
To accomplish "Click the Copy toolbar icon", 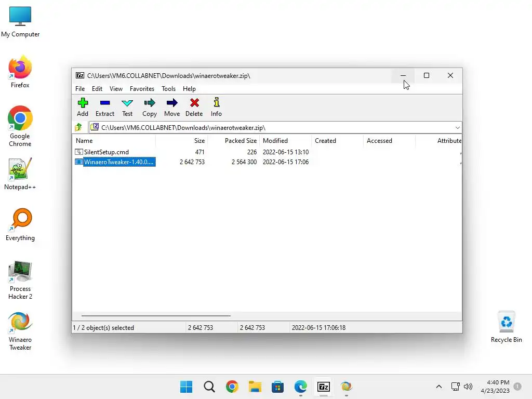I will pyautogui.click(x=150, y=107).
